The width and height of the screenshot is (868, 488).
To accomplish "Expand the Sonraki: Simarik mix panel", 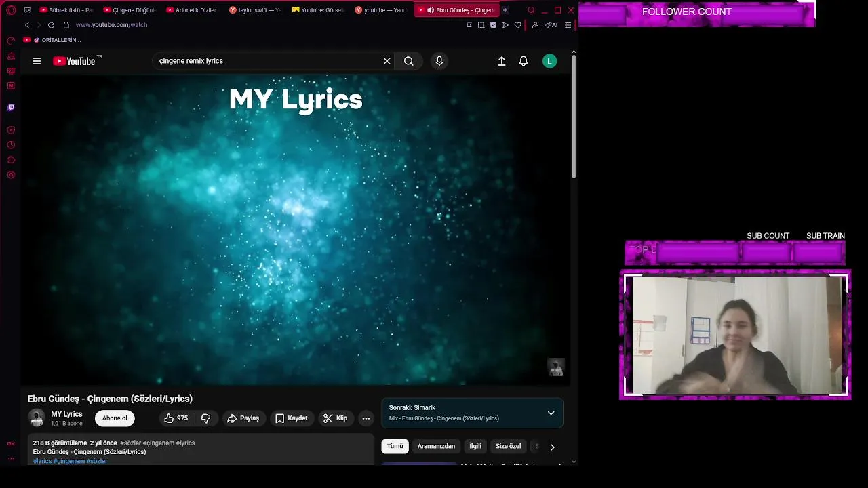I will click(x=472, y=413).
